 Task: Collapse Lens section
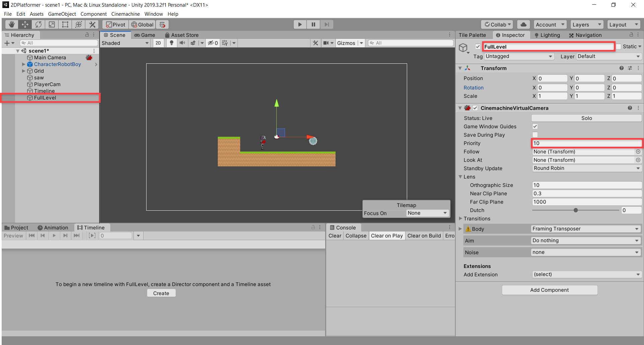pyautogui.click(x=461, y=177)
